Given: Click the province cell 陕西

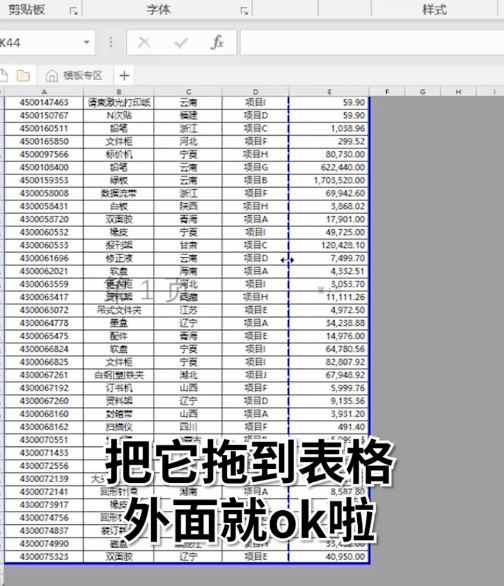Looking at the screenshot, I should [x=188, y=206].
